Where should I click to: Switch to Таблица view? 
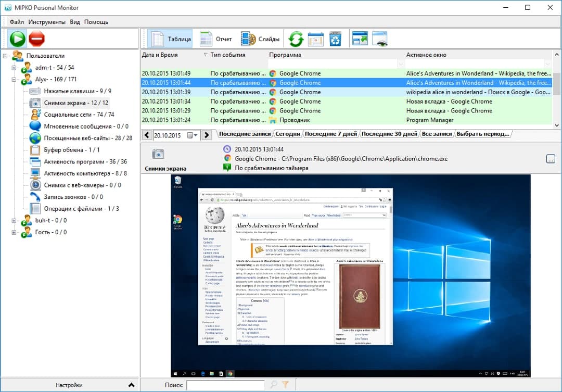coord(170,39)
